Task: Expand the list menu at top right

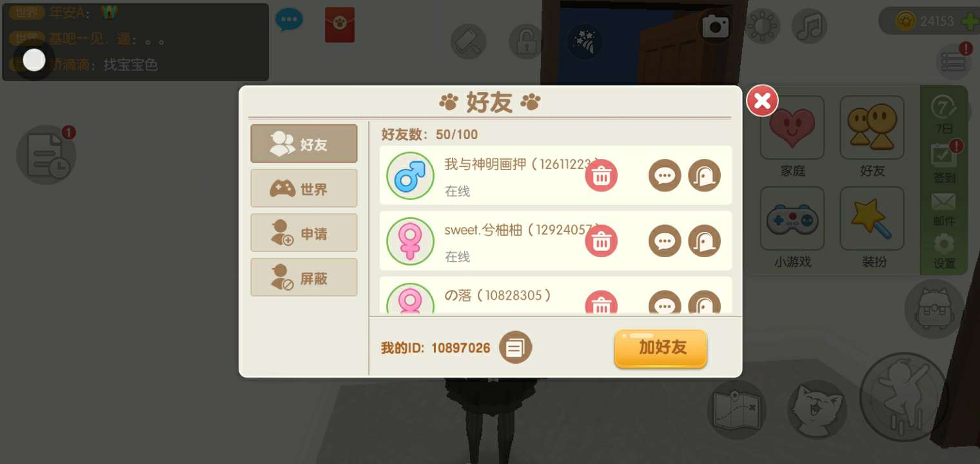Action: click(x=953, y=62)
